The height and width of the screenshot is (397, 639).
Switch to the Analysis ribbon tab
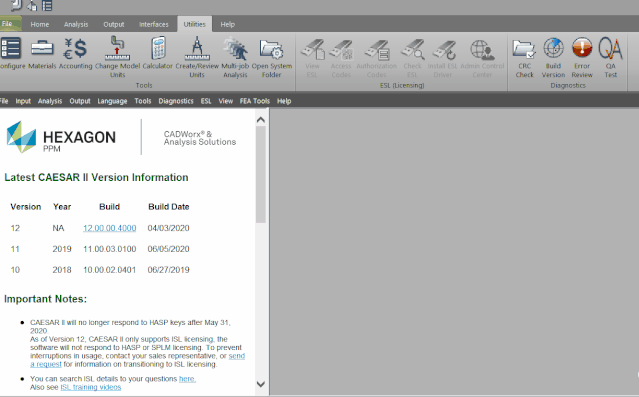tap(76, 24)
